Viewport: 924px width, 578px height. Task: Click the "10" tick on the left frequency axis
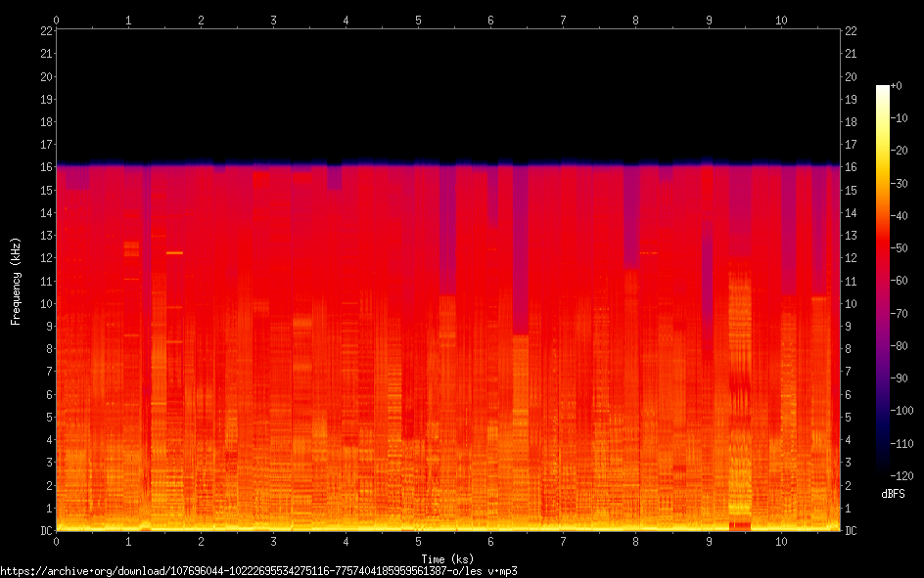[x=47, y=304]
